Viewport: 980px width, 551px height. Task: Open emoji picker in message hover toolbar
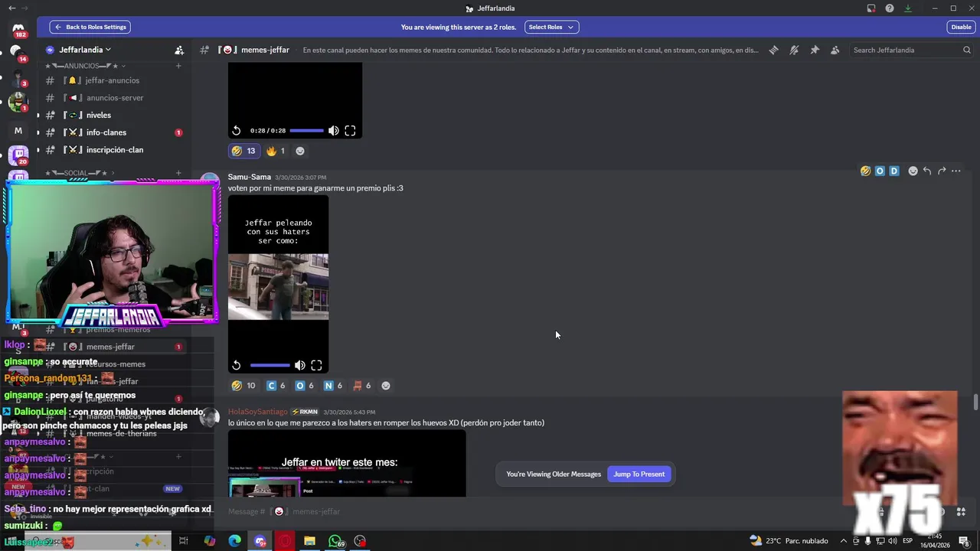coord(913,171)
